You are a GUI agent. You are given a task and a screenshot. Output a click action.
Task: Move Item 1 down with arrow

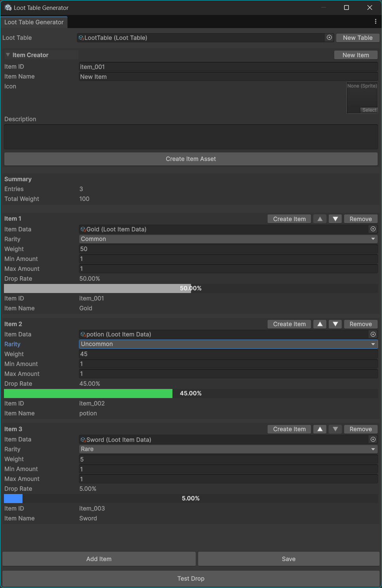pos(335,219)
